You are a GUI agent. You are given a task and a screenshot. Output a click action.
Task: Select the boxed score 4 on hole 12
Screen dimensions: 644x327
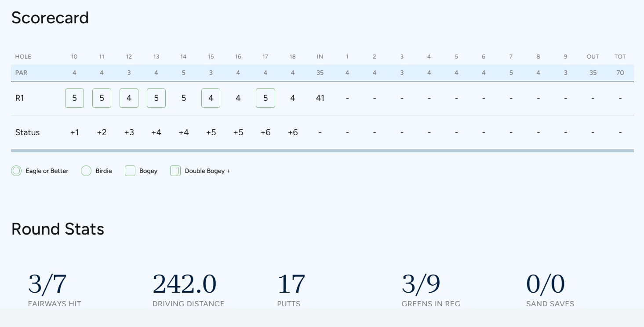129,98
